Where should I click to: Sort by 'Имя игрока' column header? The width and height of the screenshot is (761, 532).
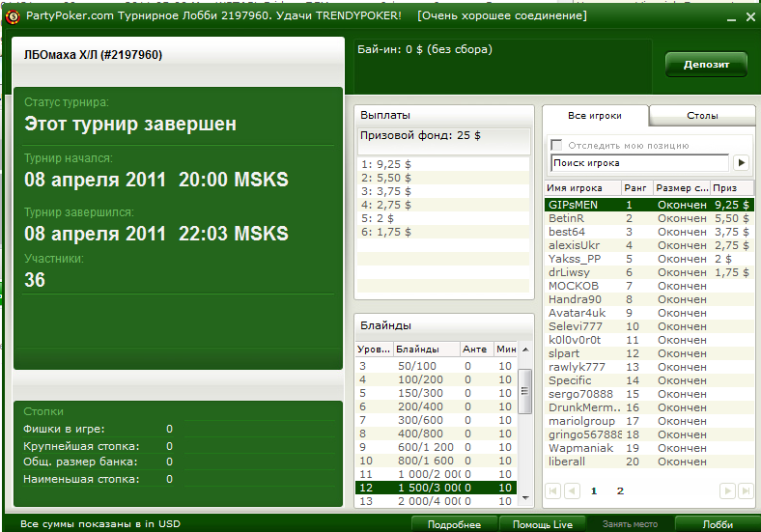[583, 188]
